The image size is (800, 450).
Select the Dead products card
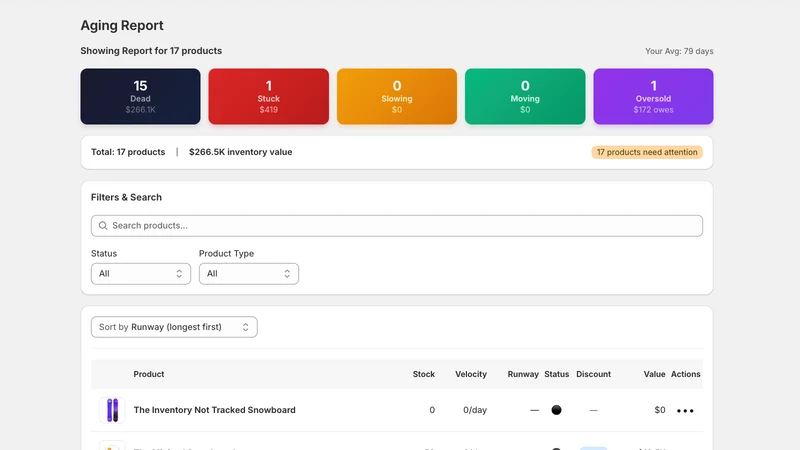pos(140,96)
